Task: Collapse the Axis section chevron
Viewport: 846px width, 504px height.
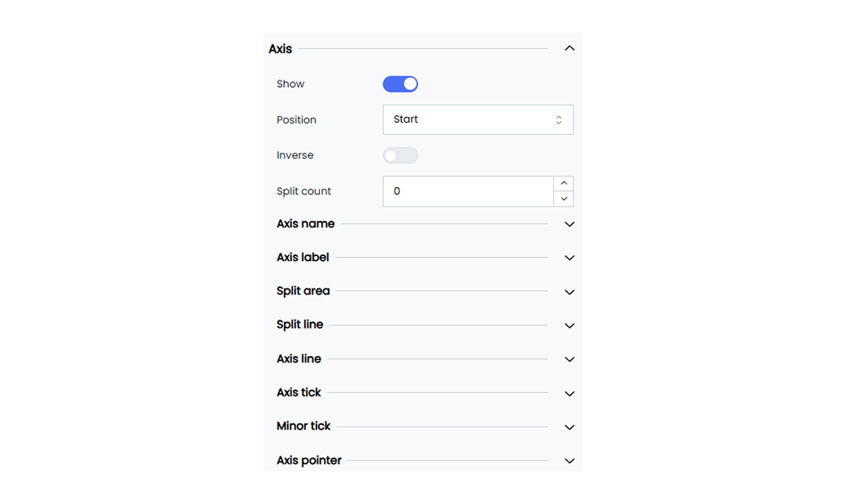Action: pyautogui.click(x=569, y=49)
